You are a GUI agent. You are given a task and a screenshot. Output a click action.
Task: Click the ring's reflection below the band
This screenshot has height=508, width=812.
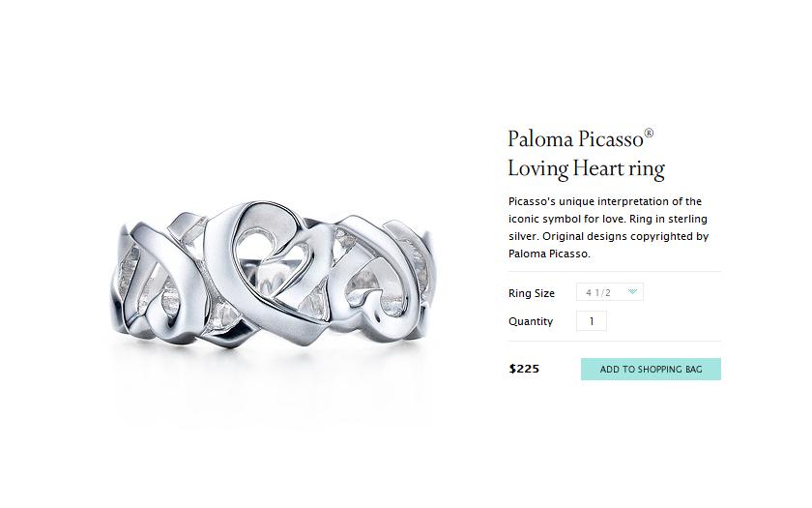[274, 383]
